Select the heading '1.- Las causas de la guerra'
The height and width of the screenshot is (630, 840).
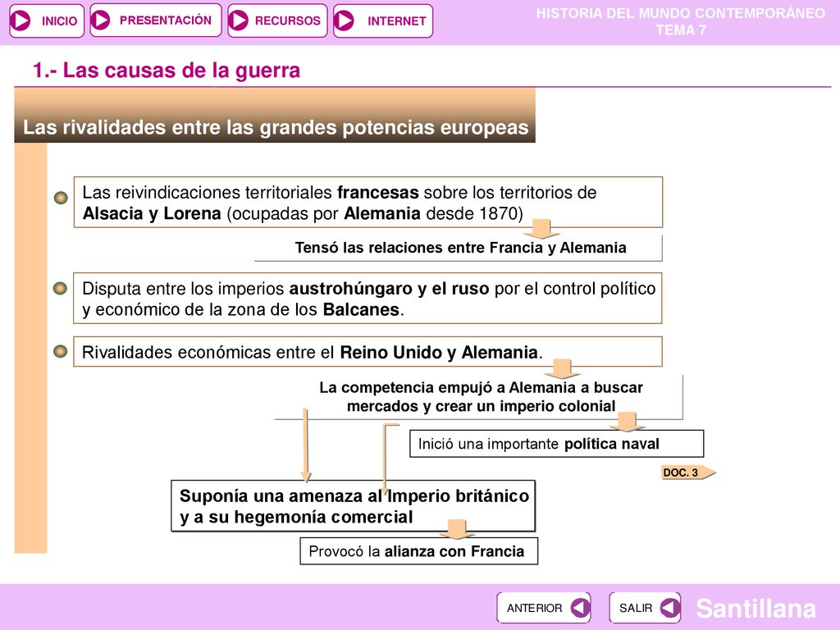point(166,71)
